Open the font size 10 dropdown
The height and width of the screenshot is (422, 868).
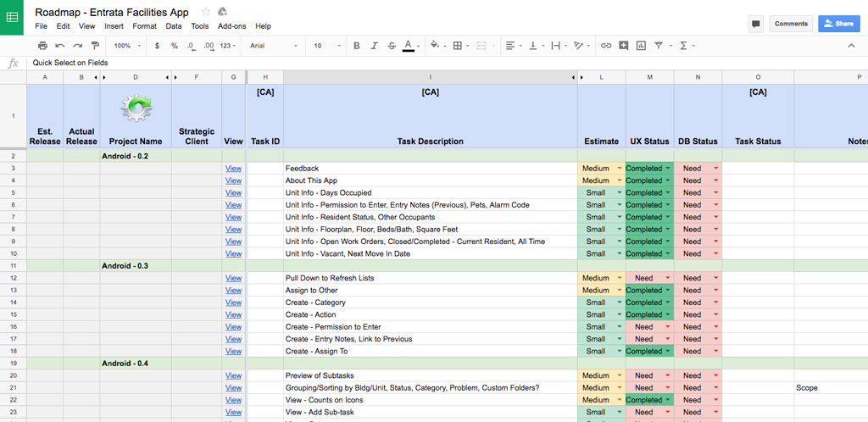pyautogui.click(x=325, y=46)
